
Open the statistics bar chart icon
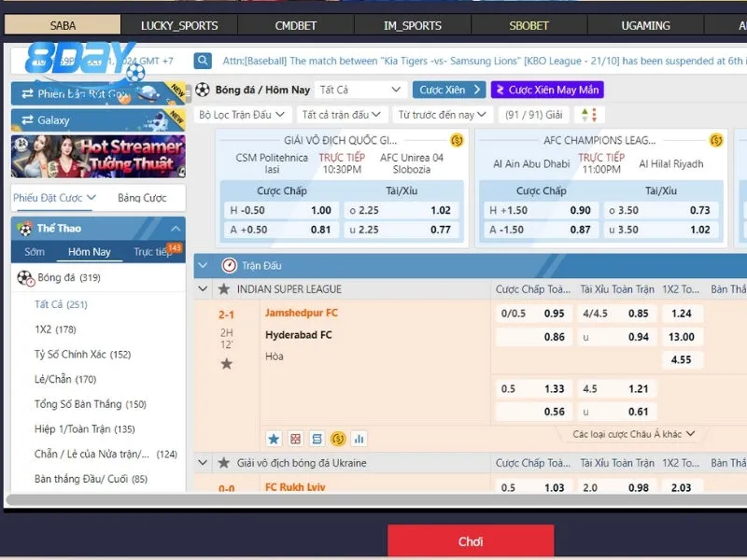pos(359,439)
